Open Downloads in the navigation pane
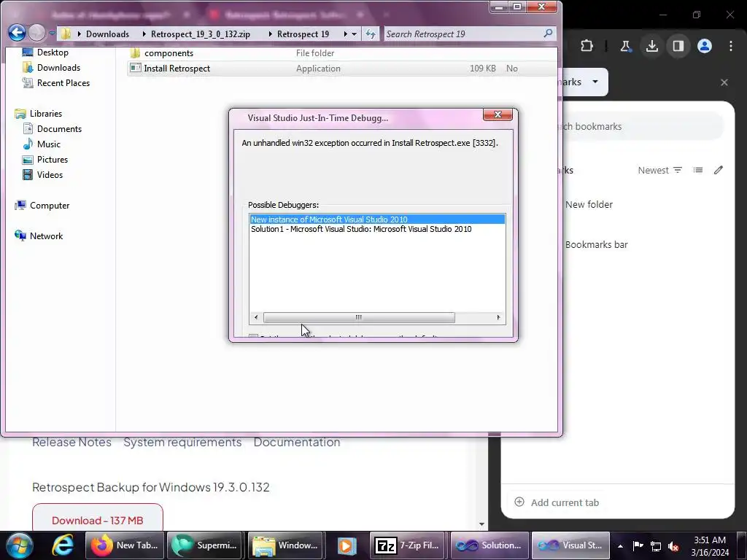This screenshot has width=747, height=560. point(58,68)
